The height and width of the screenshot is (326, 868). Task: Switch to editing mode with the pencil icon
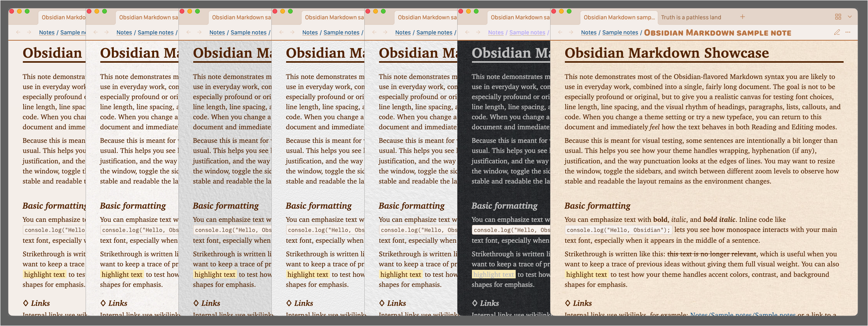pyautogui.click(x=837, y=32)
